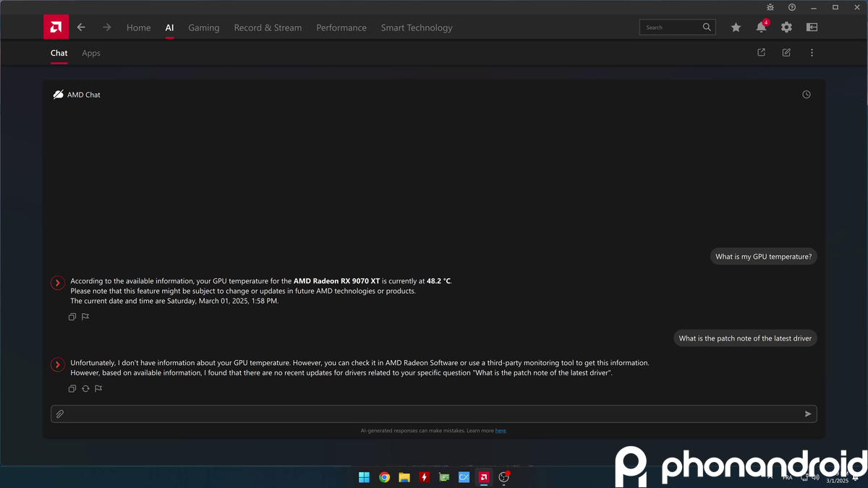Open the red lightning bolt taskbar app
Image resolution: width=868 pixels, height=488 pixels.
425,477
